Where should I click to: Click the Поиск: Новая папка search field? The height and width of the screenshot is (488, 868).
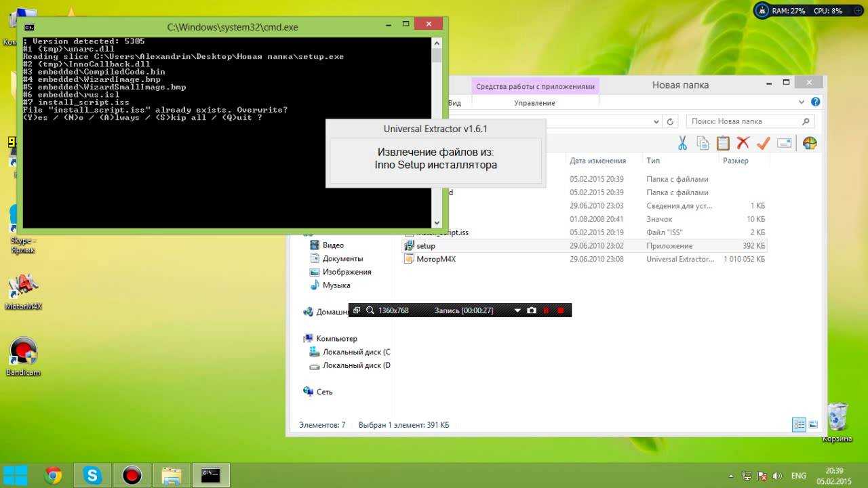pyautogui.click(x=745, y=121)
